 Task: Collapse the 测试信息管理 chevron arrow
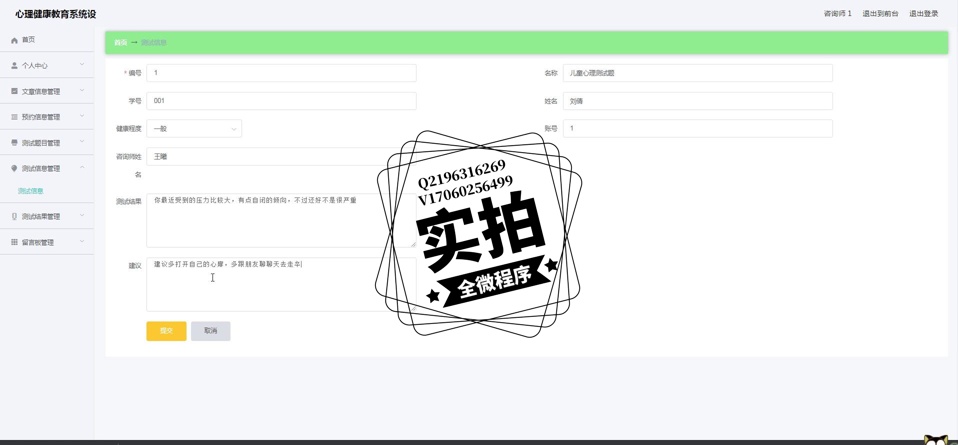pyautogui.click(x=82, y=168)
